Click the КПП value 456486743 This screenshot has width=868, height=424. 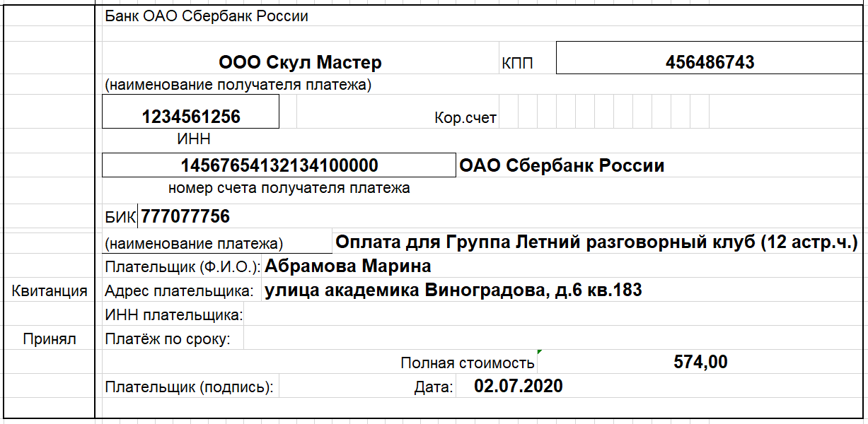point(710,62)
